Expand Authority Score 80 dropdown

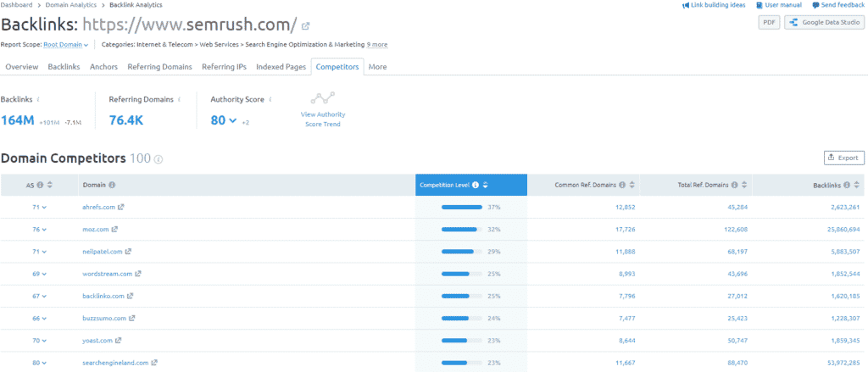(232, 120)
